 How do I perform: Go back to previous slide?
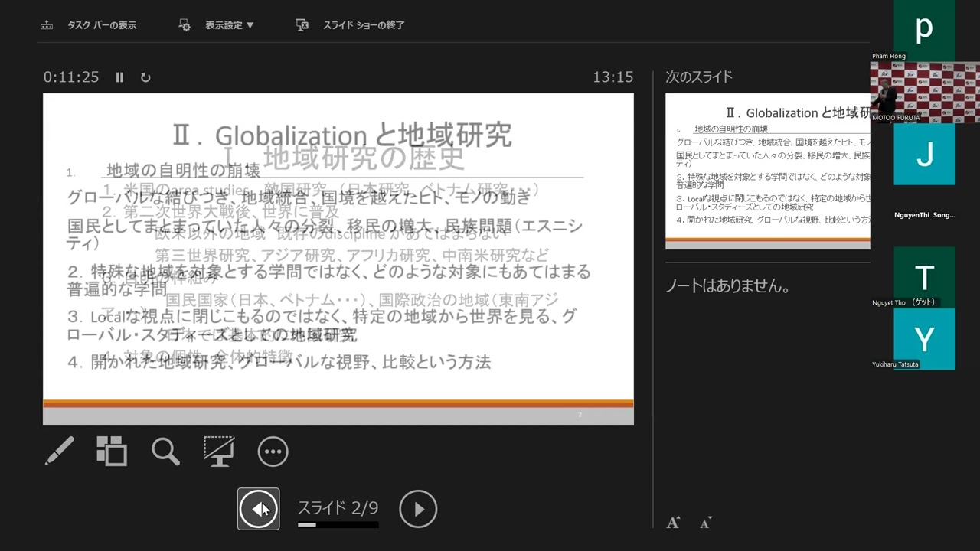coord(258,509)
